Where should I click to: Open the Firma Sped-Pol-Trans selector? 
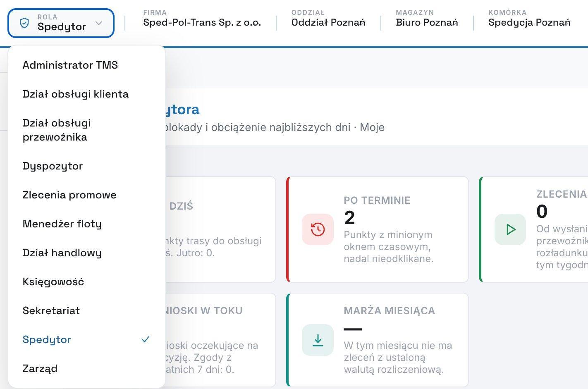202,19
